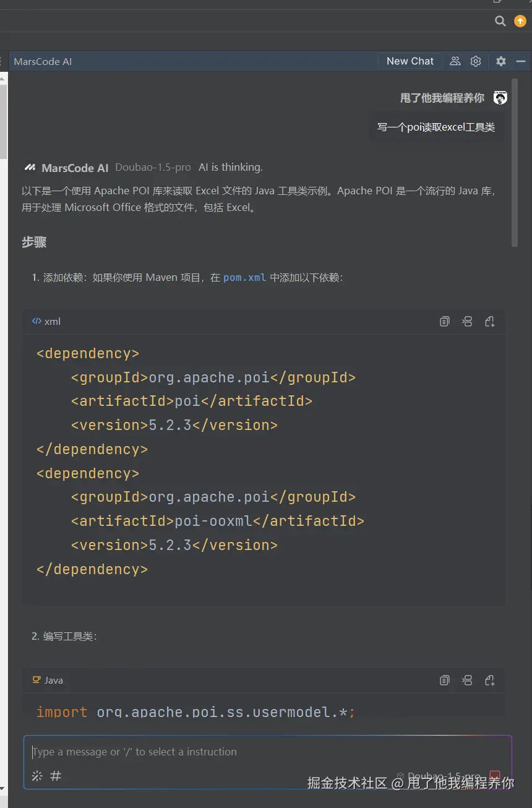This screenshot has height=808, width=532.
Task: Stop the AI response generation
Action: coord(495,775)
